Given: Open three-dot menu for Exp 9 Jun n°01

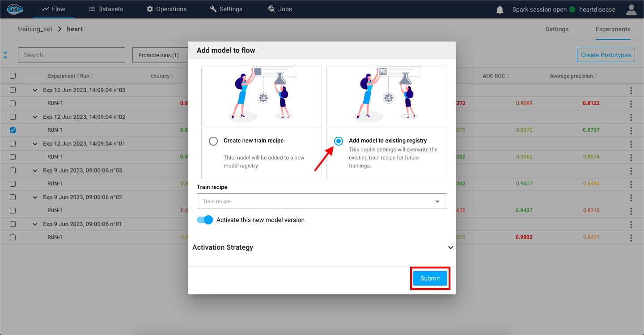Looking at the screenshot, I should pos(631,224).
